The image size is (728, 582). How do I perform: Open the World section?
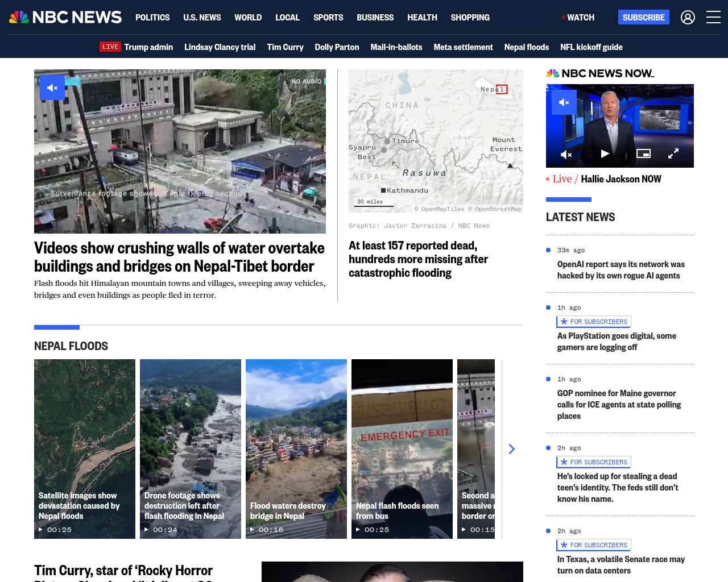(248, 18)
